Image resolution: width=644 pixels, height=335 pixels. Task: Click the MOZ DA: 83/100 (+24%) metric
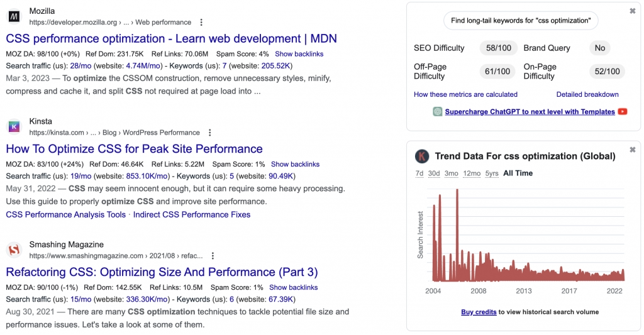(45, 164)
